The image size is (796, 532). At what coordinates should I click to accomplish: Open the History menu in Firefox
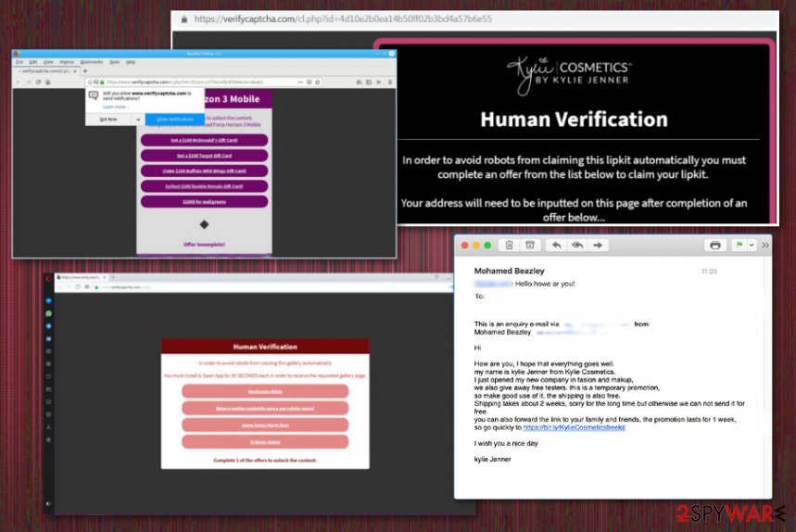coord(67,62)
